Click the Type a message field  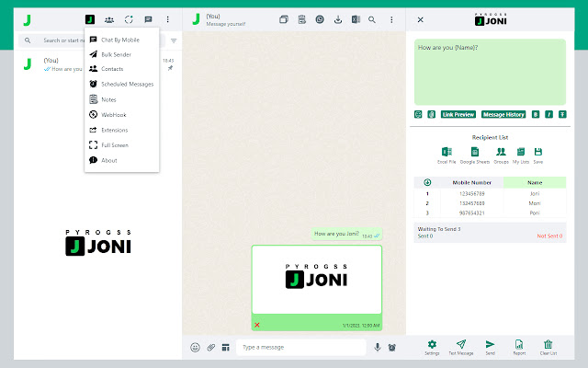(301, 348)
